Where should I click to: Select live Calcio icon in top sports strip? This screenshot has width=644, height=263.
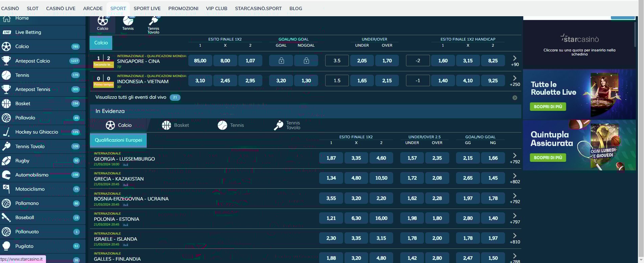[102, 21]
